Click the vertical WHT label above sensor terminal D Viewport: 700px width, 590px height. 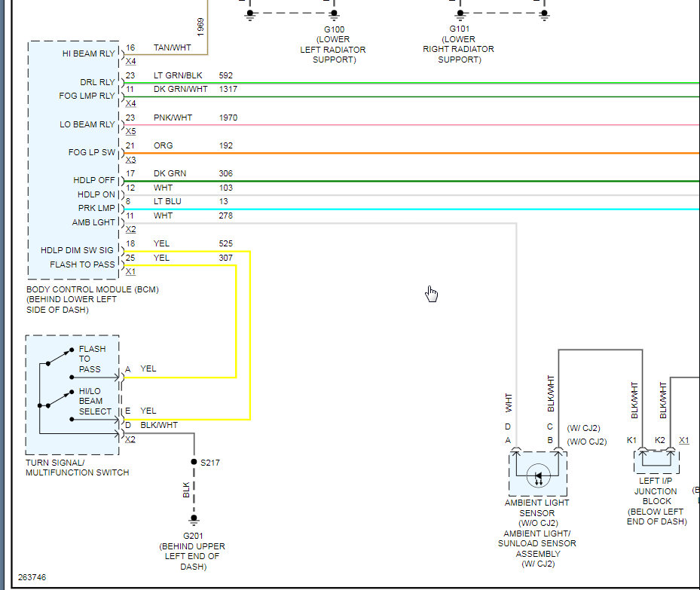coord(509,402)
